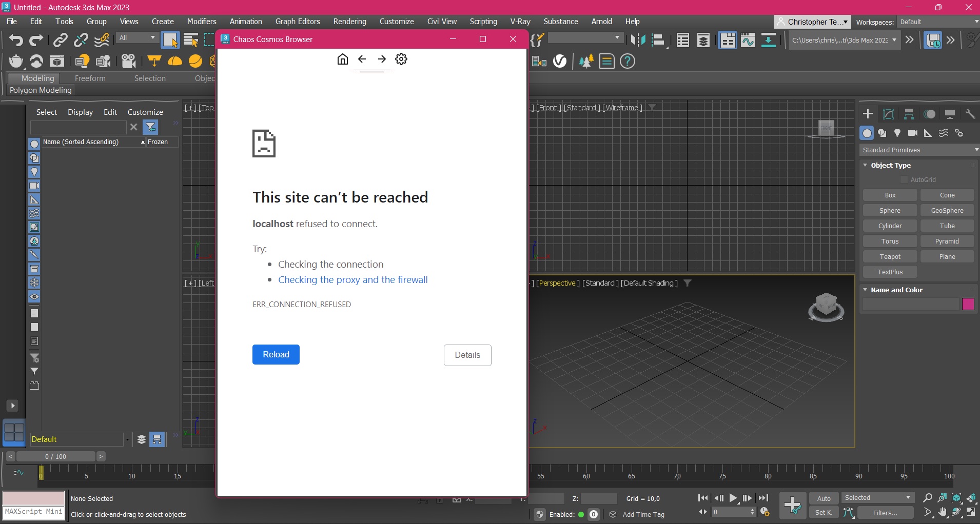This screenshot has width=980, height=524.
Task: Expand the Christopher Te... account dropdown
Action: coord(813,22)
